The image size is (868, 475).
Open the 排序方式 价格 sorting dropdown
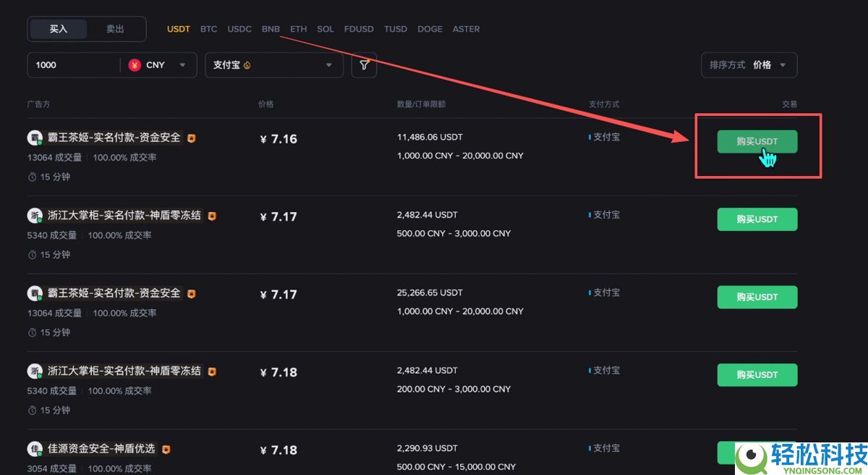click(748, 64)
